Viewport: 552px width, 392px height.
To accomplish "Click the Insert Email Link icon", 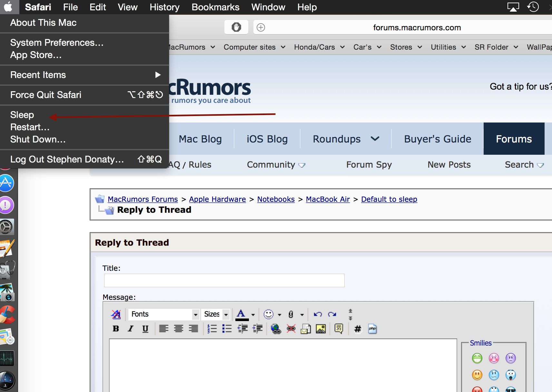I will (x=306, y=328).
